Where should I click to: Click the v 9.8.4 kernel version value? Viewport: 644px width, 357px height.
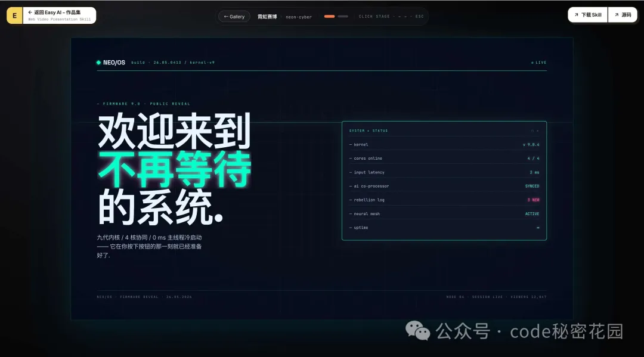531,144
